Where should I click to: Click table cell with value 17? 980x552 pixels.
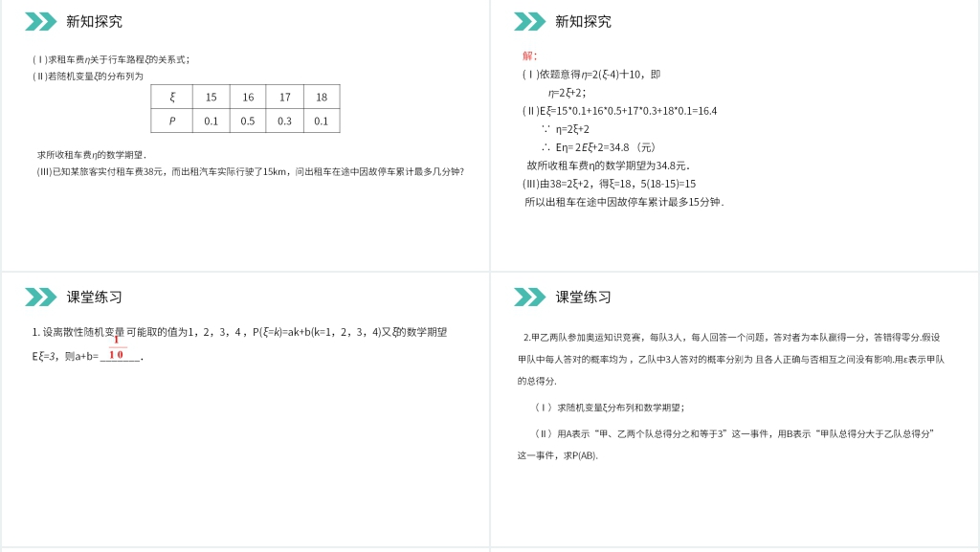click(x=285, y=97)
